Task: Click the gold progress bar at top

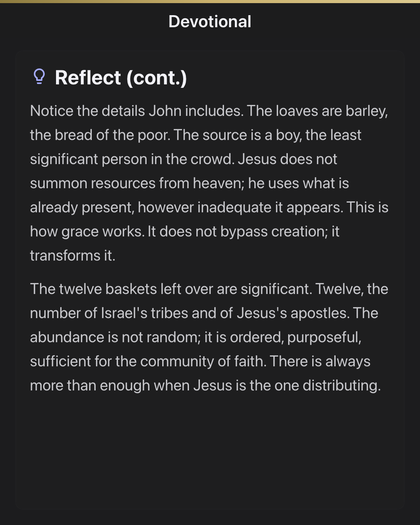Action: tap(210, 2)
